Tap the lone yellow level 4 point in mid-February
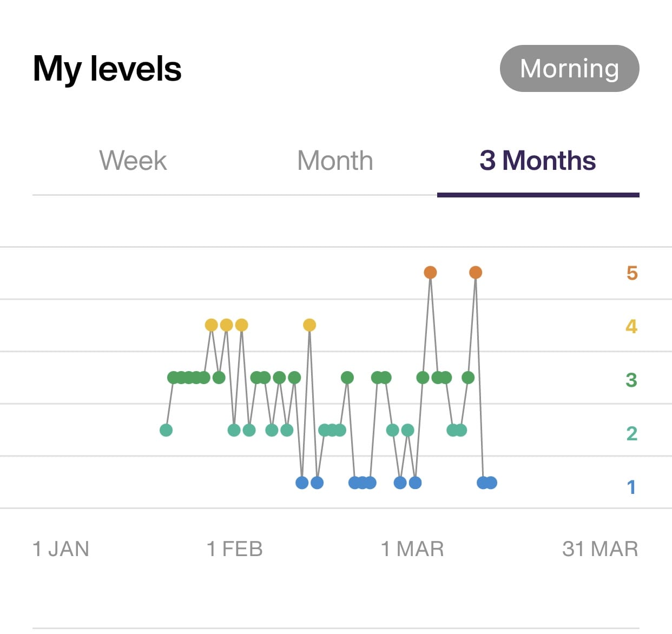The width and height of the screenshot is (672, 634). (x=309, y=325)
